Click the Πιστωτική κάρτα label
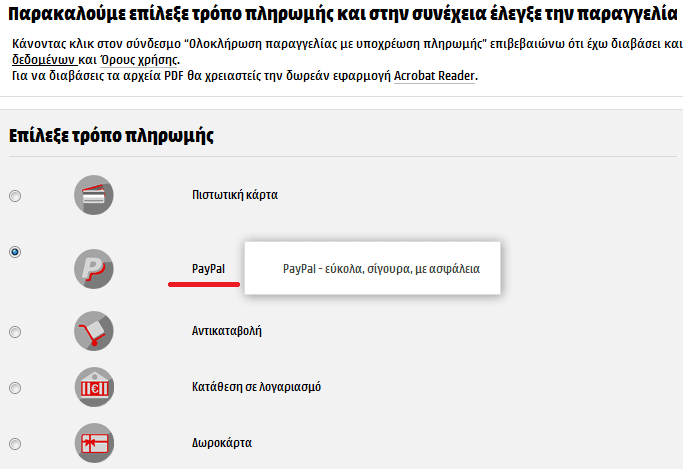Viewport: 683px width, 469px height. (x=235, y=195)
